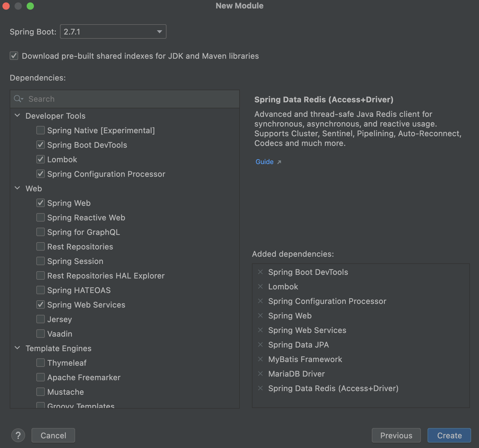Viewport: 479px width, 448px height.
Task: Check Rest Repositories HAL Explorer
Action: click(41, 275)
